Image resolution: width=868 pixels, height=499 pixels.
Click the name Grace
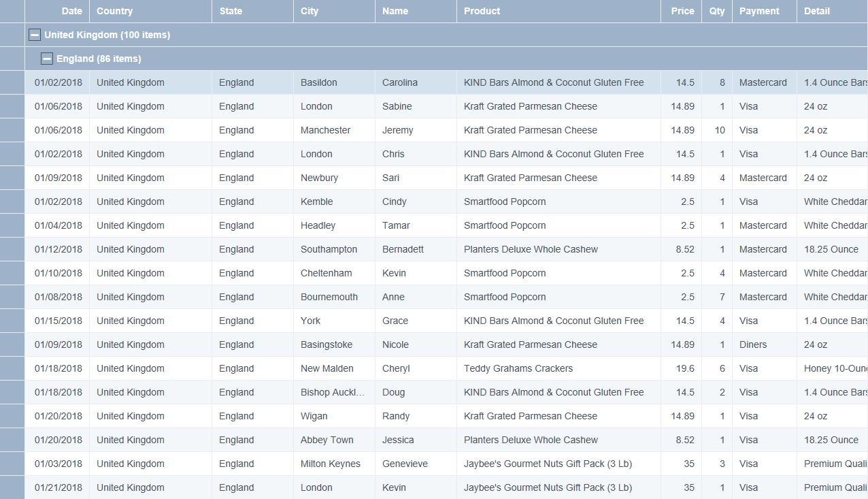(395, 321)
